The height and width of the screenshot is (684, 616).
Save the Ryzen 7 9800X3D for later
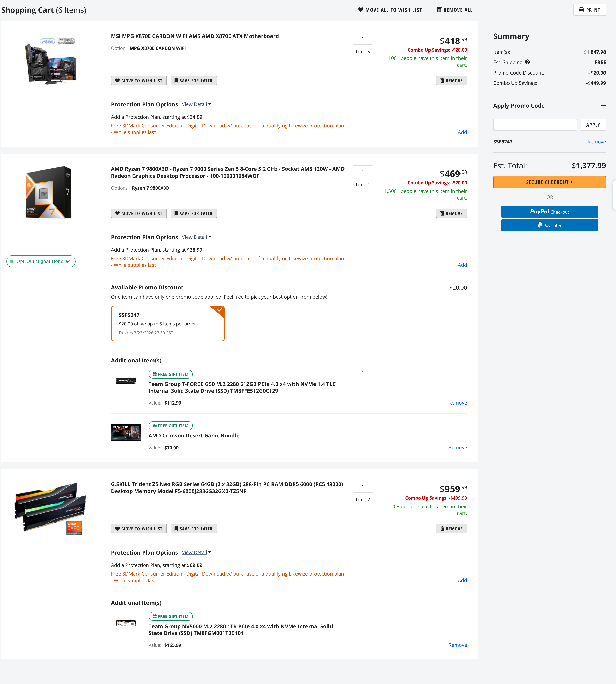pos(193,213)
